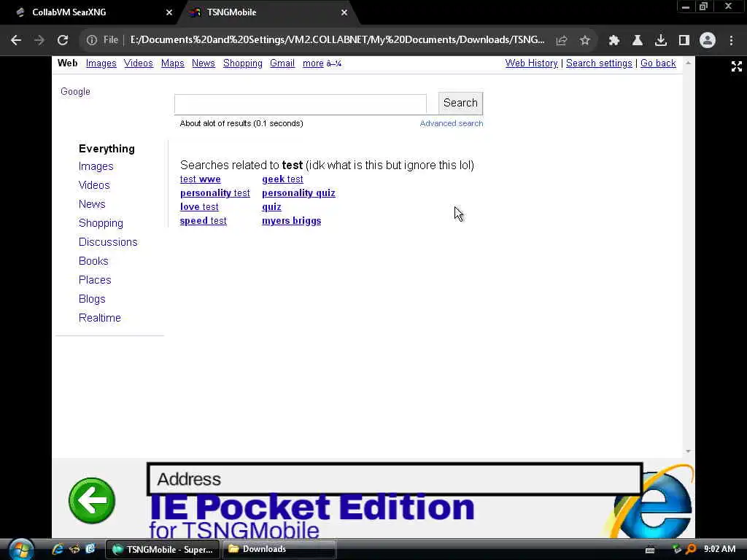Viewport: 747px width, 560px height.
Task: Open the geek test related search
Action: (x=282, y=179)
